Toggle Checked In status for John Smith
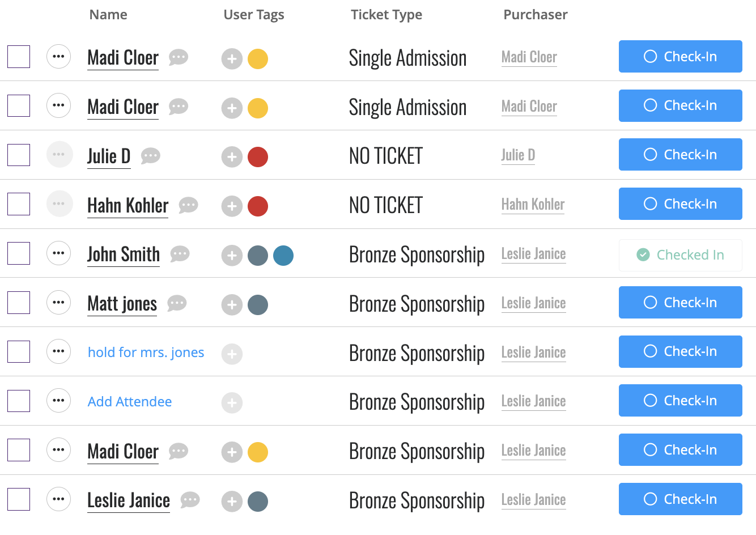The image size is (756, 535). (x=681, y=255)
